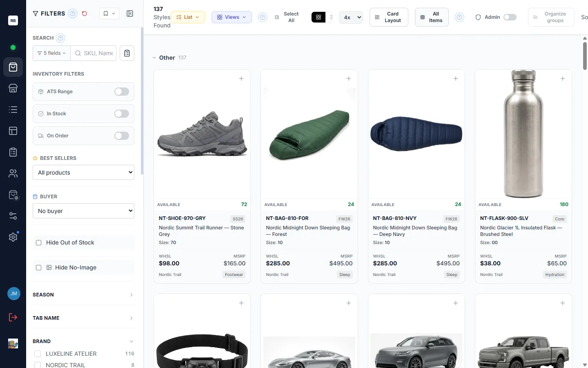588x368 pixels.
Task: Open the layout panel sidebar icon
Action: 13,131
